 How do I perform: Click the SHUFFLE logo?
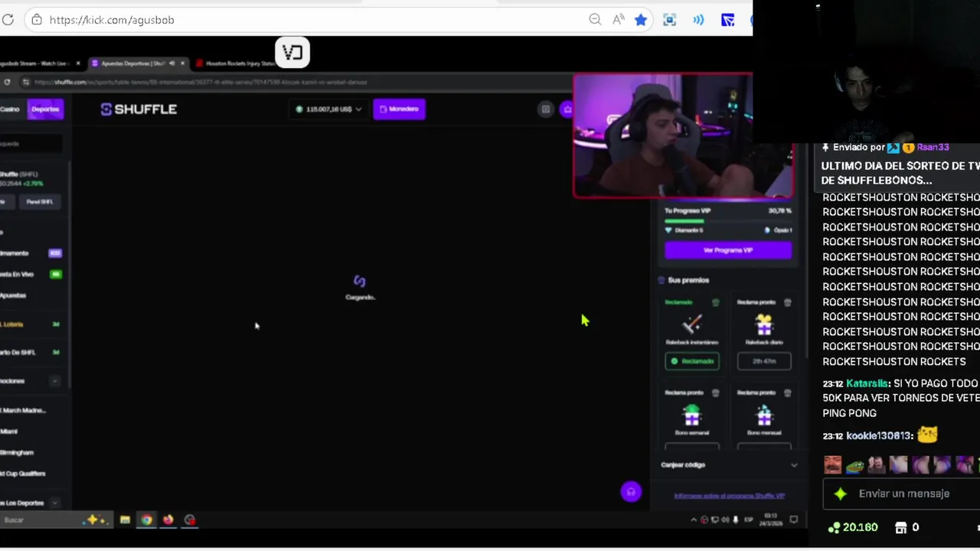click(x=139, y=109)
